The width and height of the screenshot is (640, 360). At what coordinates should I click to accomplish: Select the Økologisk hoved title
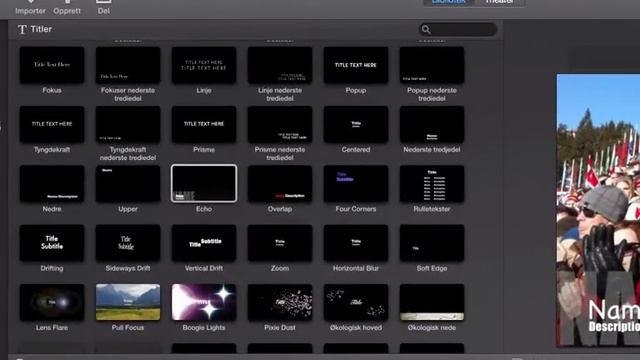pyautogui.click(x=356, y=302)
